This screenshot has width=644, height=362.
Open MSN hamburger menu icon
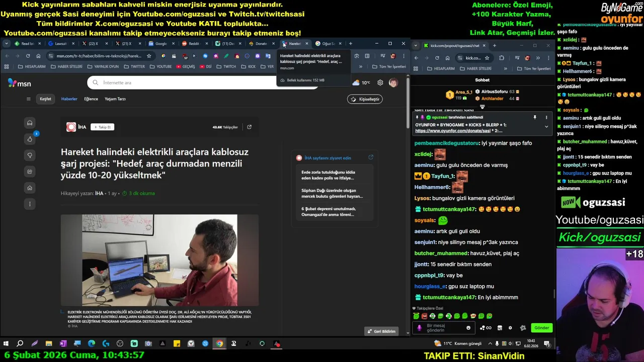pyautogui.click(x=29, y=99)
